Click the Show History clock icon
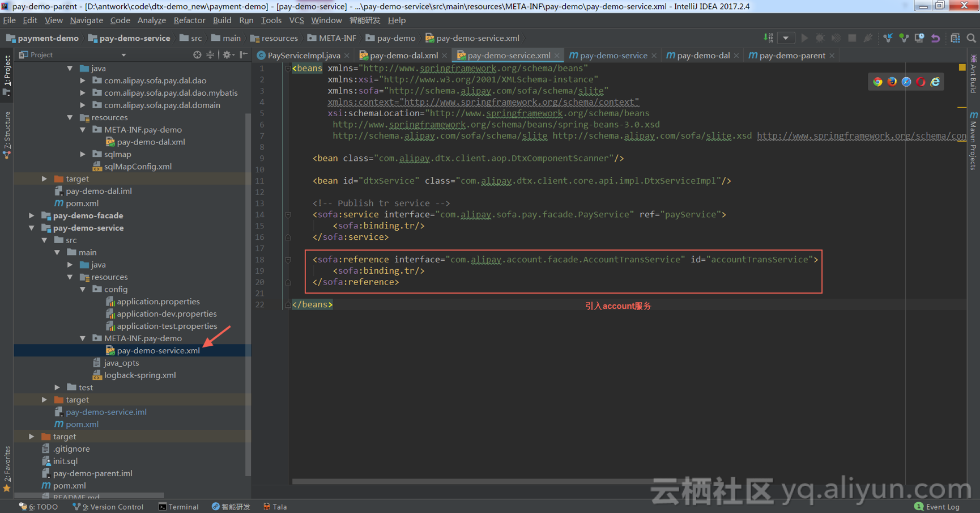Screen dimensions: 980x513 point(919,38)
